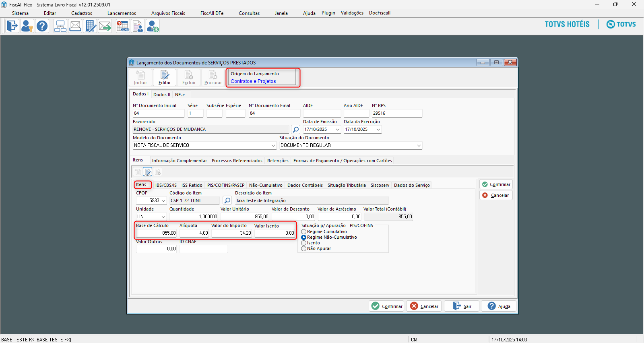Expand the CFOP dropdown
This screenshot has height=343, width=644.
click(163, 200)
